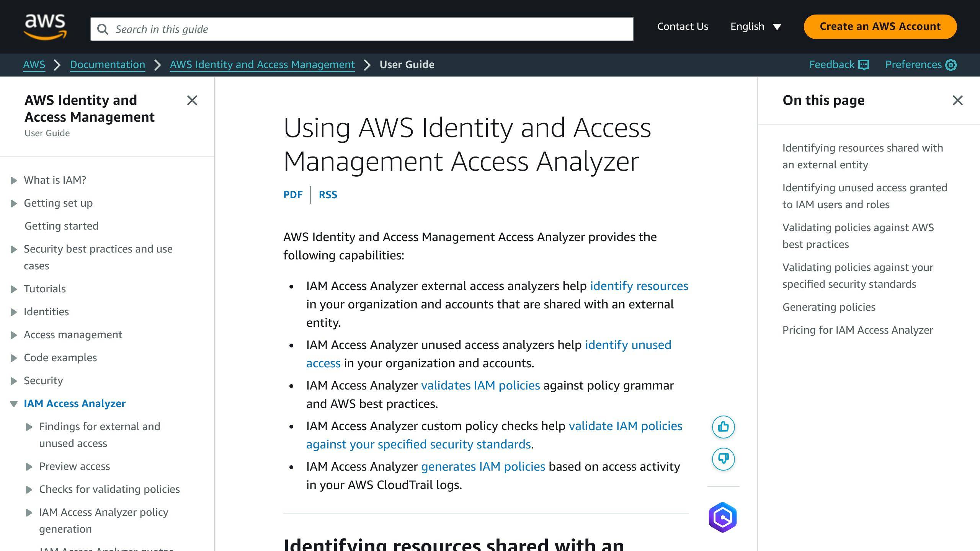Open the English language dropdown
Viewport: 980px width, 551px height.
click(756, 26)
